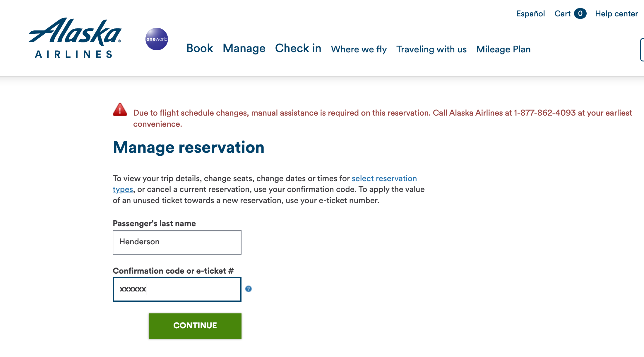The width and height of the screenshot is (644, 357).
Task: Open the Manage menu
Action: click(x=244, y=48)
